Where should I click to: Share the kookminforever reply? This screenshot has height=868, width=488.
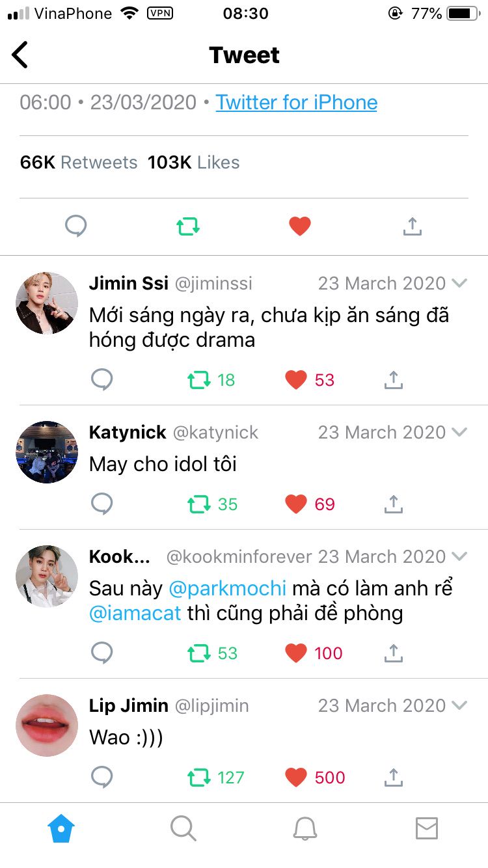(393, 653)
